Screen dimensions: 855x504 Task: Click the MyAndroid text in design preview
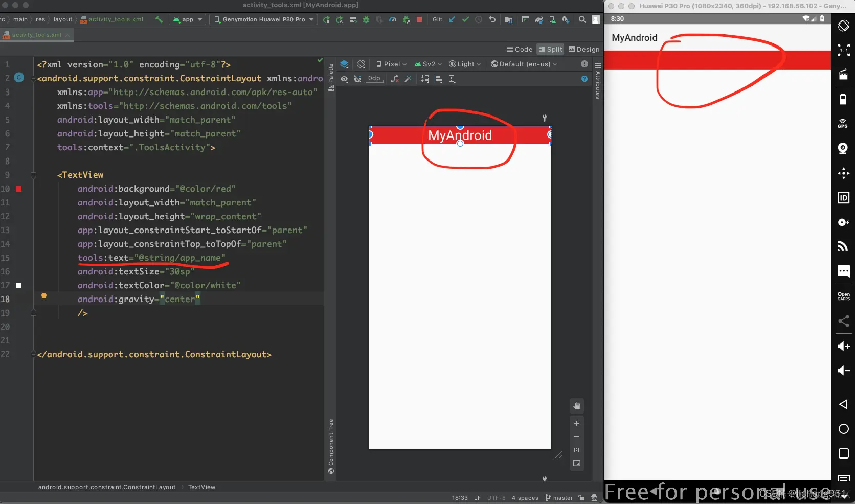[x=460, y=135]
